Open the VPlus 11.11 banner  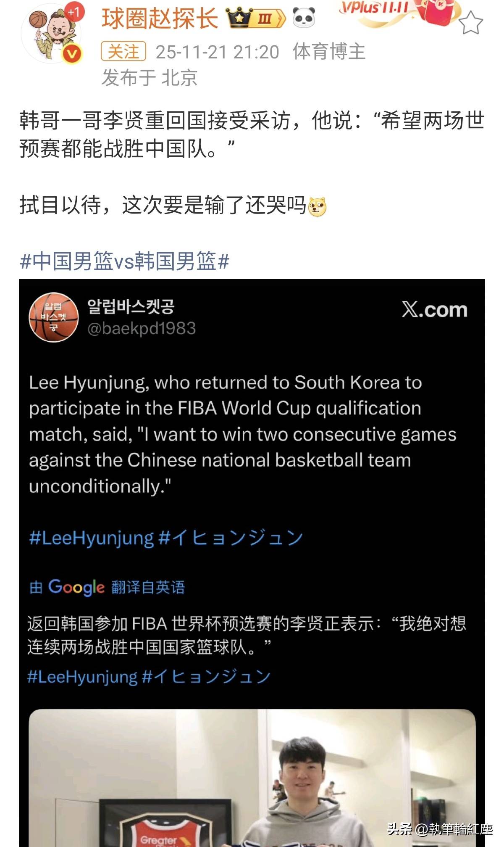pyautogui.click(x=374, y=8)
